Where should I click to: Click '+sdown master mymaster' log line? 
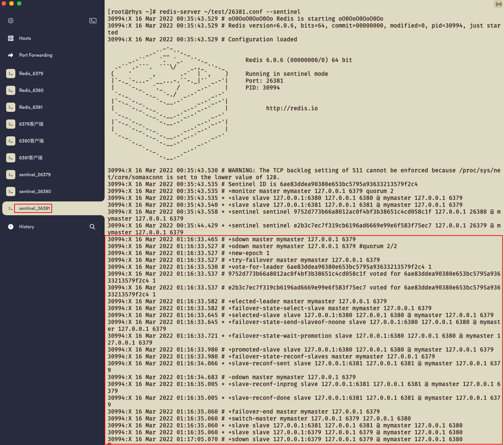232,239
